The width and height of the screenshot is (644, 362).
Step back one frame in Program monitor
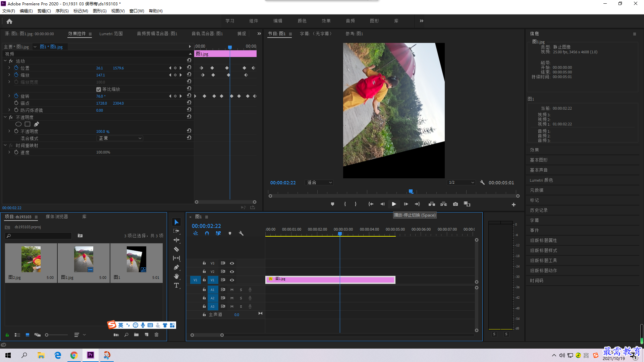tap(382, 204)
